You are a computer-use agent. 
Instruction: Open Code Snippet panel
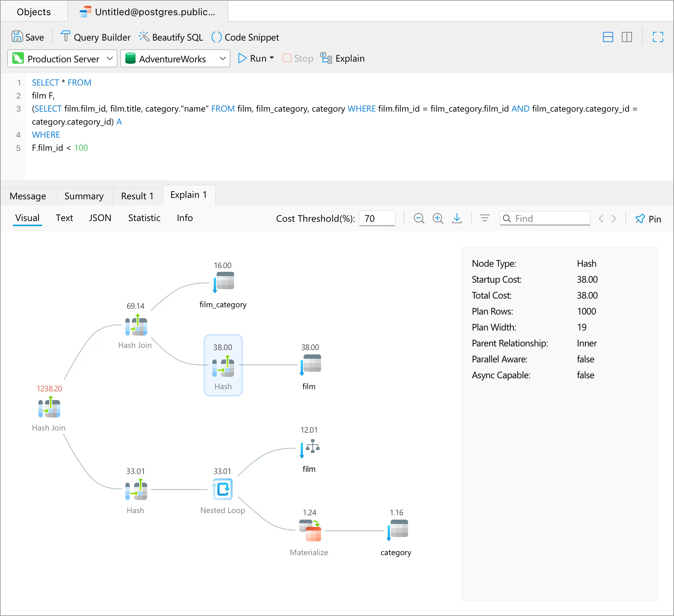point(245,37)
